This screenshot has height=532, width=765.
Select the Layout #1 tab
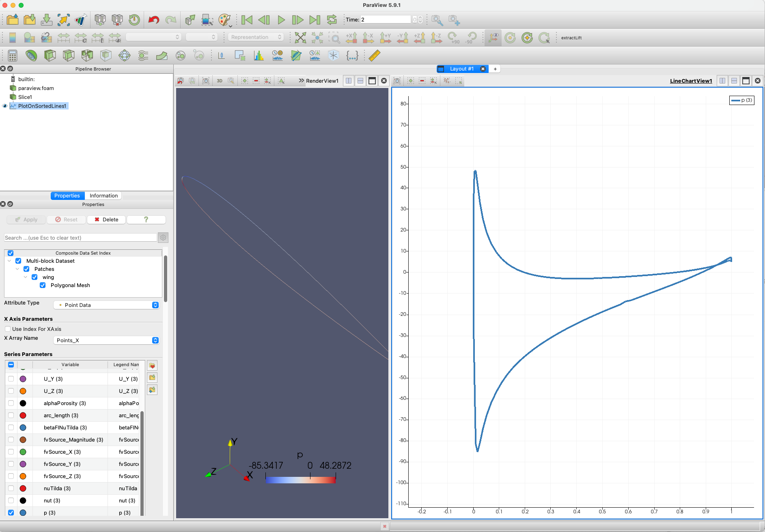[461, 69]
